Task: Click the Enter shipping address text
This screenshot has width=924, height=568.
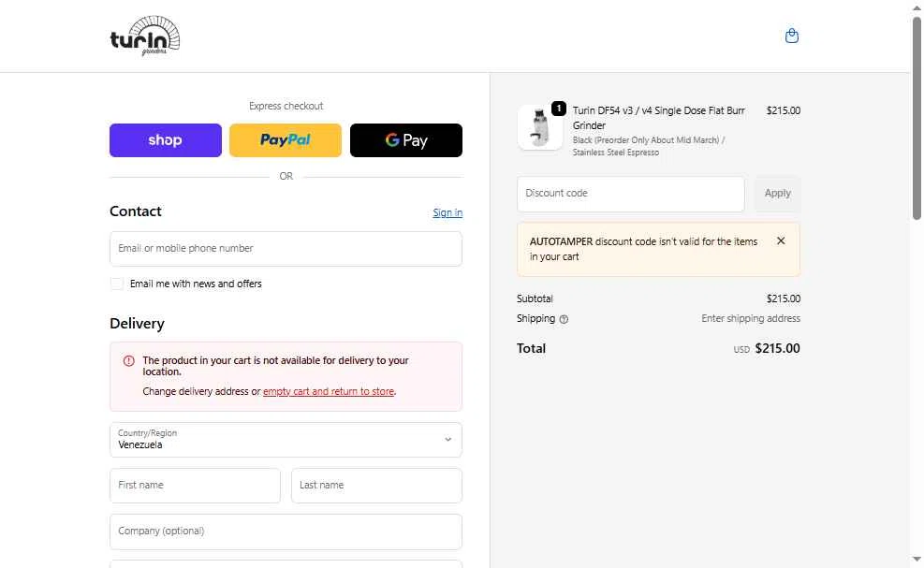Action: coord(751,318)
